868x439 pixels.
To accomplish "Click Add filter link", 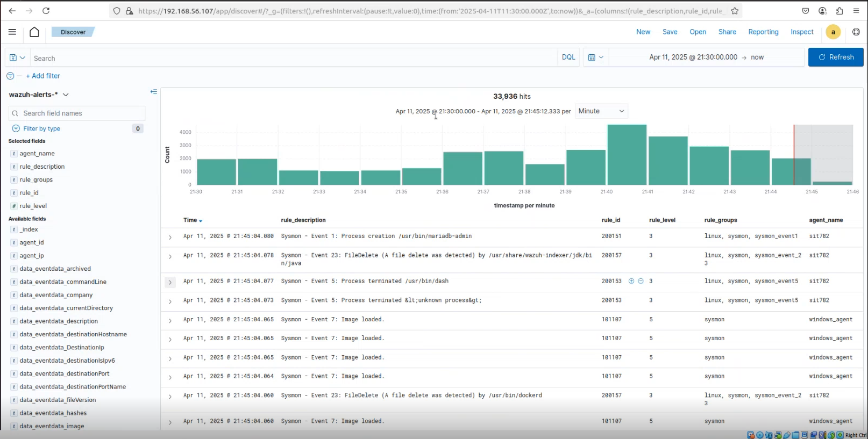I will [x=43, y=76].
